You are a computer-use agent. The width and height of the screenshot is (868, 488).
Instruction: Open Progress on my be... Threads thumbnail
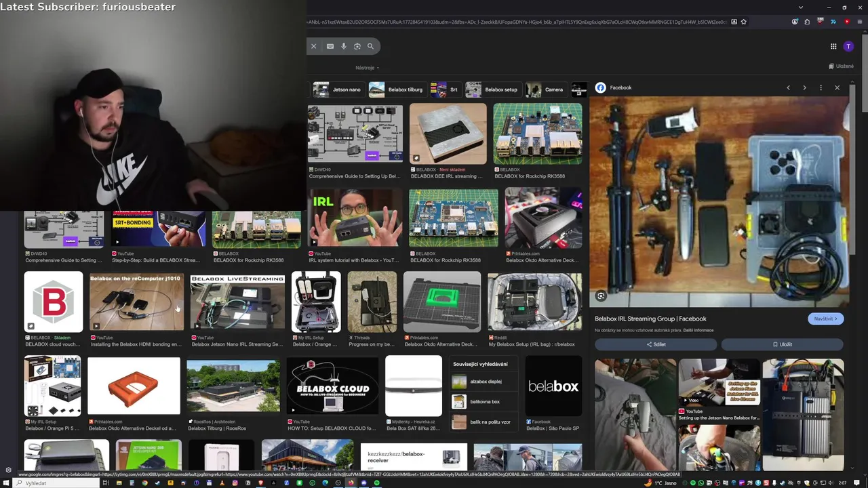click(372, 302)
